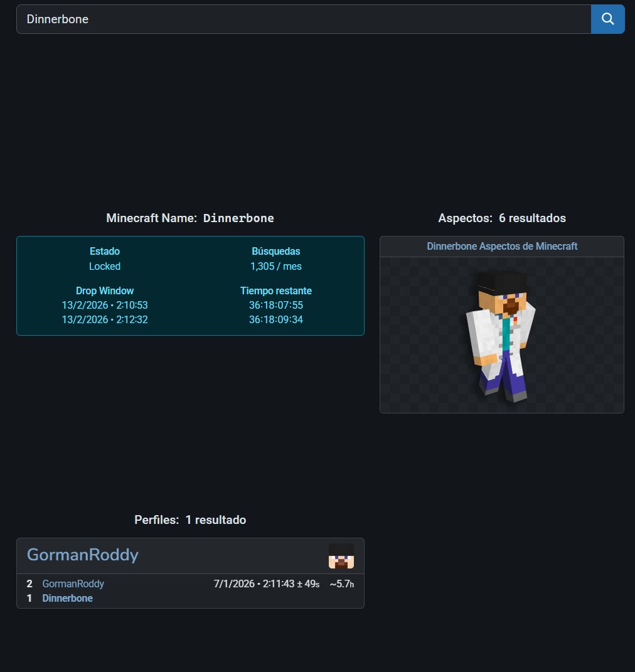
Task: Open the Dinnerbone skin render thumbnail
Action: [501, 336]
